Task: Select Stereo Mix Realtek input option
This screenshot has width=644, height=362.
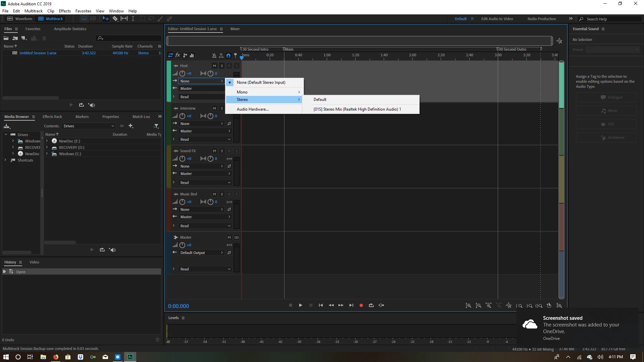Action: 357,109
